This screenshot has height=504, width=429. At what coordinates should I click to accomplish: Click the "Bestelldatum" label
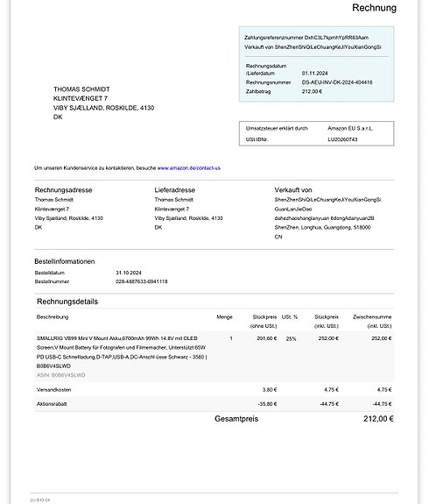(x=49, y=273)
